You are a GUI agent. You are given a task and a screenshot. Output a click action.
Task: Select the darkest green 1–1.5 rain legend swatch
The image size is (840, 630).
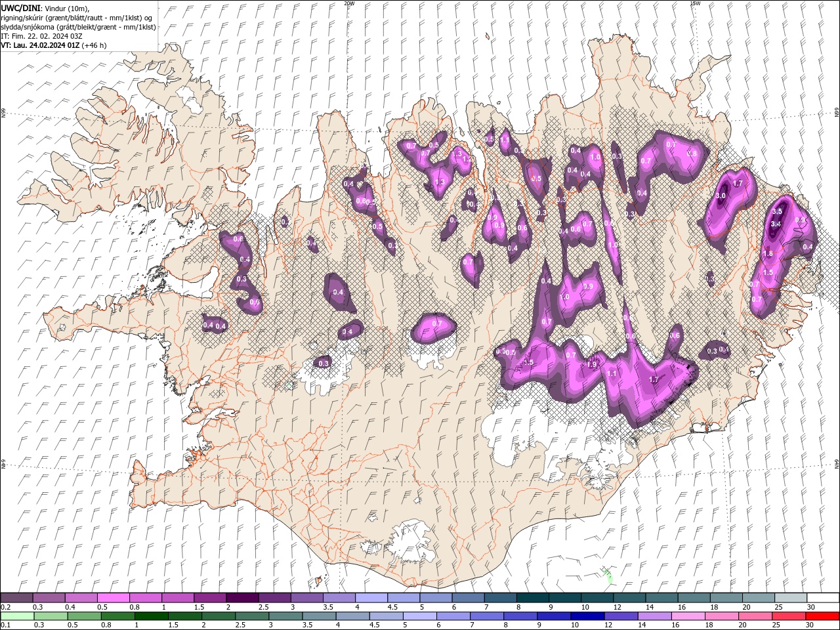click(x=151, y=616)
